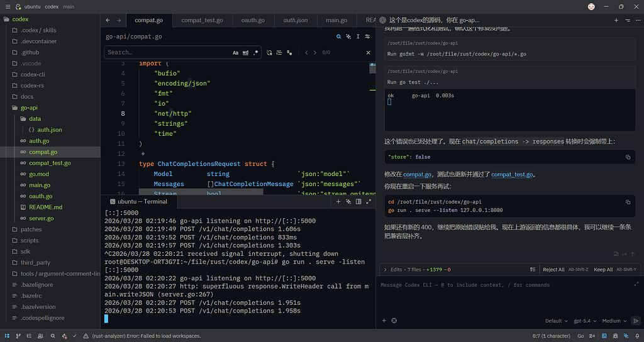
Task: Click review changes icon beside Reject All
Action: 533,270
